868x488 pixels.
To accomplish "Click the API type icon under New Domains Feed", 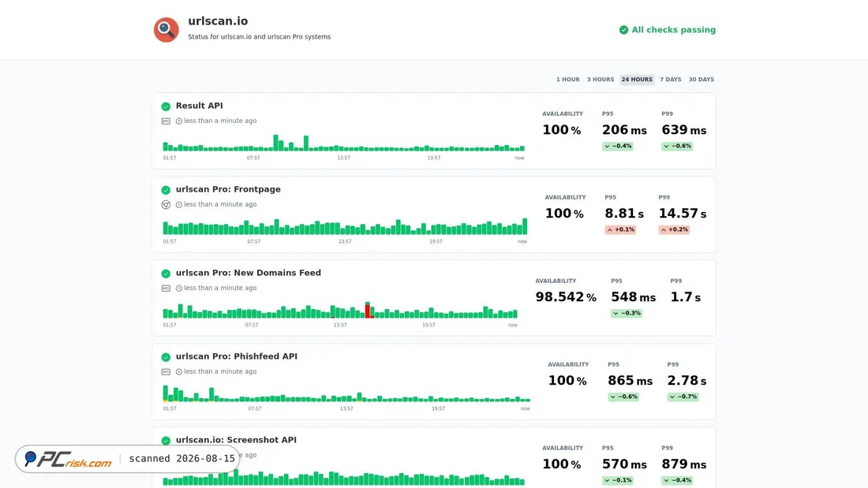I will point(166,289).
